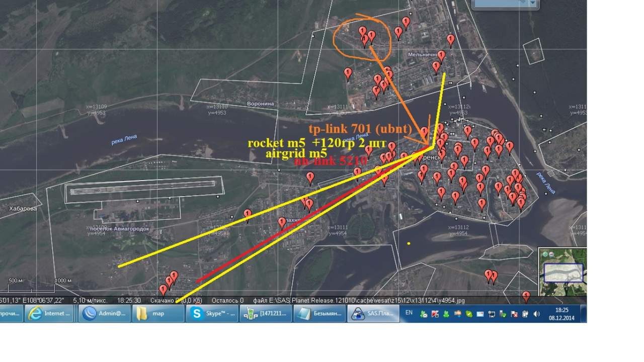
Task: Click 'Осталось 0' in the status bar
Action: click(227, 301)
